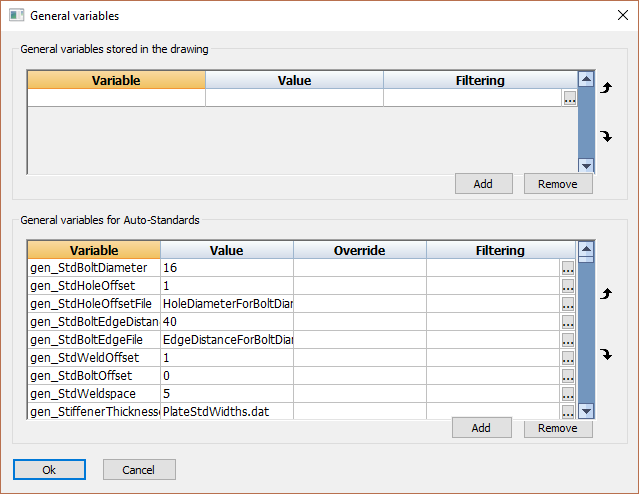Screen dimensions: 639x494
Task: Open filtering browse button for gen_StdWeldOffset
Action: (x=568, y=358)
